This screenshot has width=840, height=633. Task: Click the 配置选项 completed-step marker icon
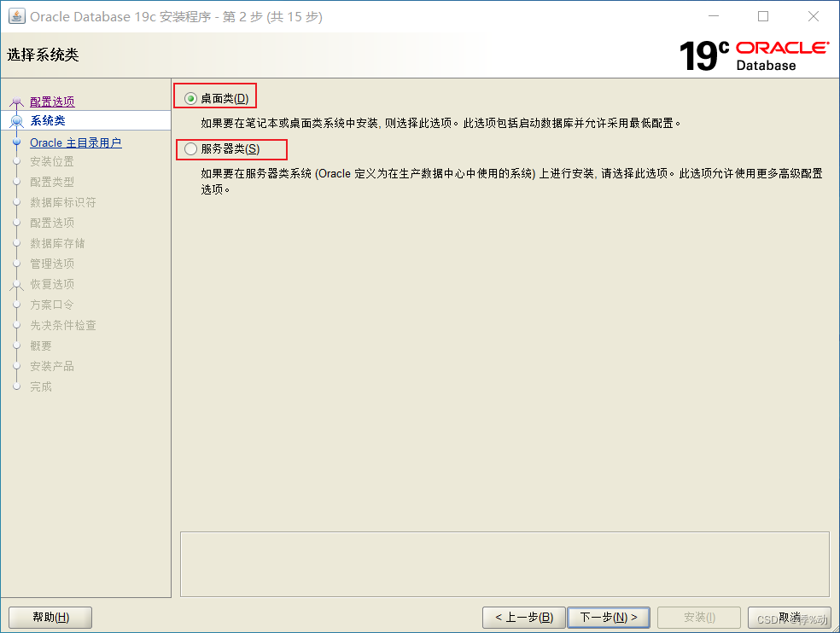pos(16,102)
